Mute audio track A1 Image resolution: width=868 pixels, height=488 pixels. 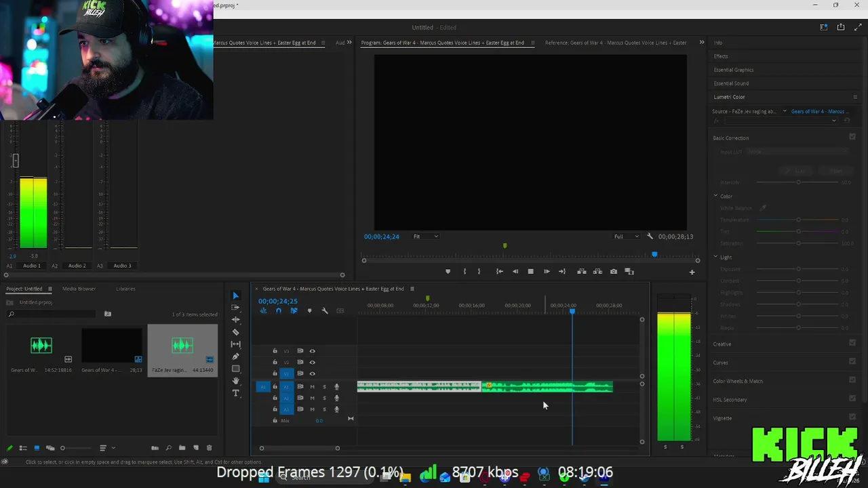[x=312, y=387]
